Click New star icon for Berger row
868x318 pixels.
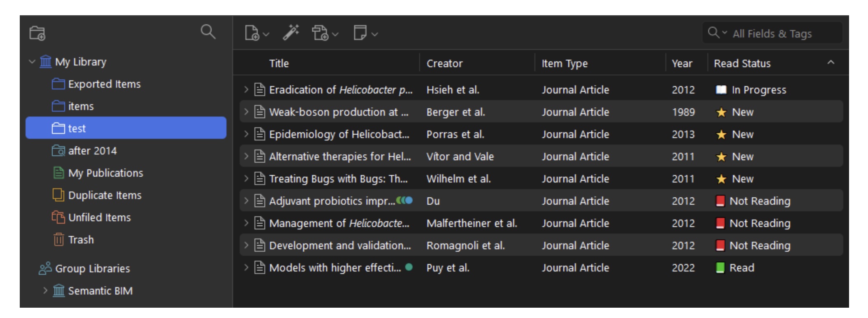(x=721, y=112)
